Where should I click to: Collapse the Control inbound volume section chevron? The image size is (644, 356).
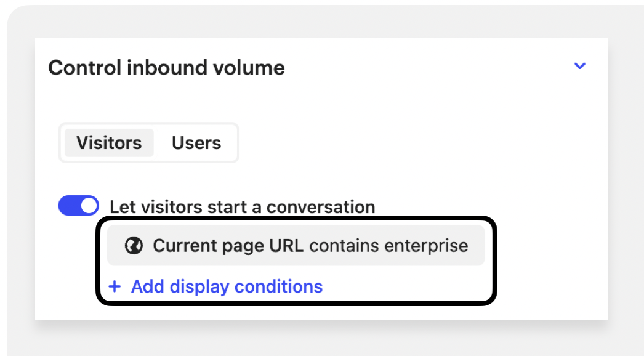[x=579, y=66]
